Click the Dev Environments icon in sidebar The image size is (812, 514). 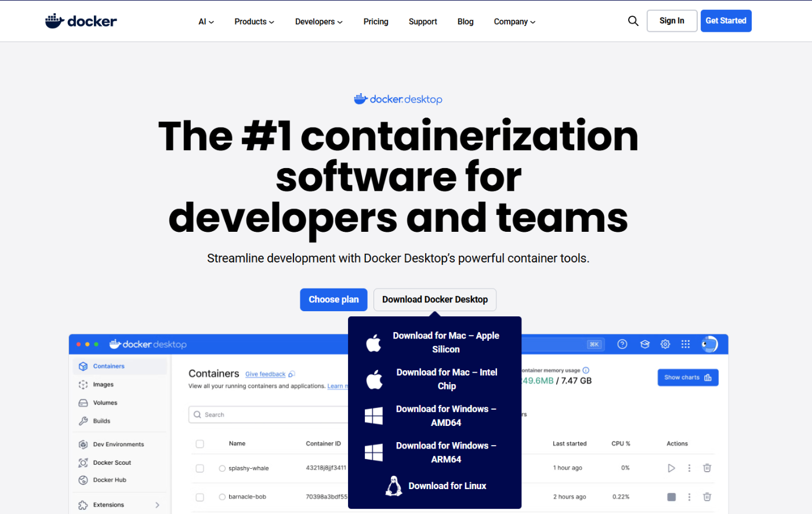(83, 444)
